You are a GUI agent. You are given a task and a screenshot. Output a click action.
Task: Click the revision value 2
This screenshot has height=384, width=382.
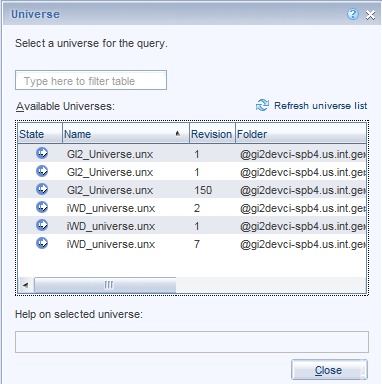[197, 208]
